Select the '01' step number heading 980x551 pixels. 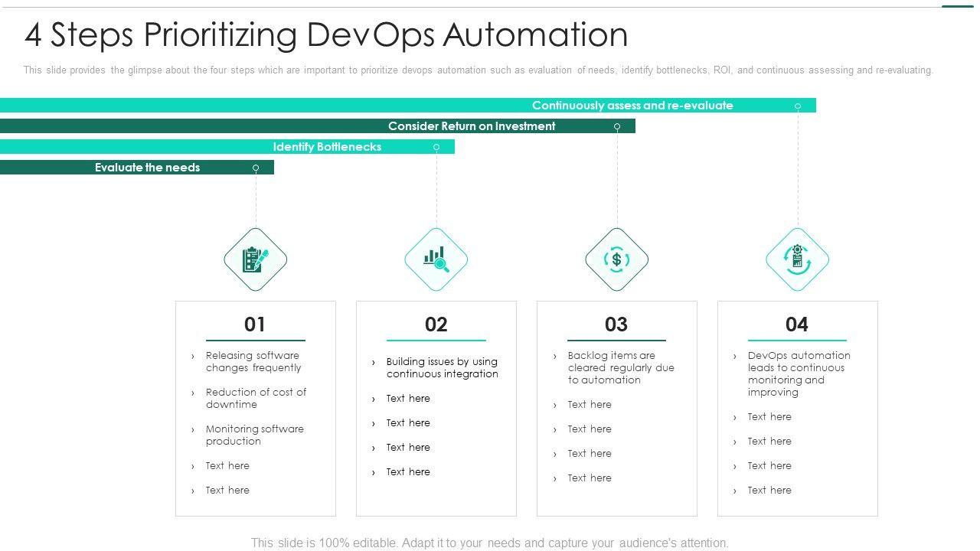click(255, 324)
